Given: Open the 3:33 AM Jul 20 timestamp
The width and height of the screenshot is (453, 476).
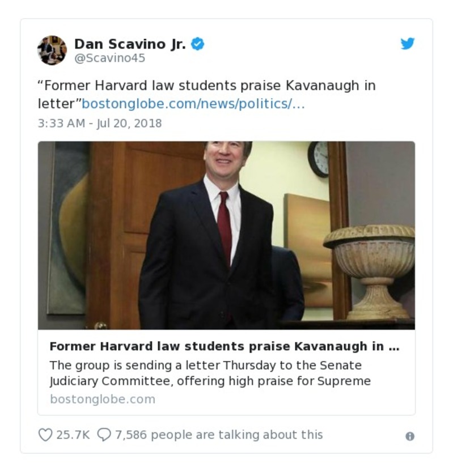Looking at the screenshot, I should coord(100,123).
